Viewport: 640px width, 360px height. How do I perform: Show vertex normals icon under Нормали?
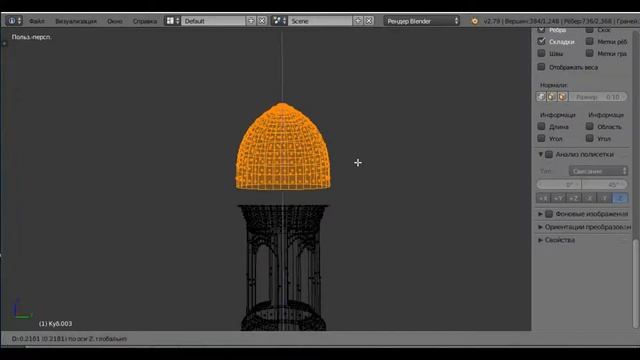(x=542, y=97)
